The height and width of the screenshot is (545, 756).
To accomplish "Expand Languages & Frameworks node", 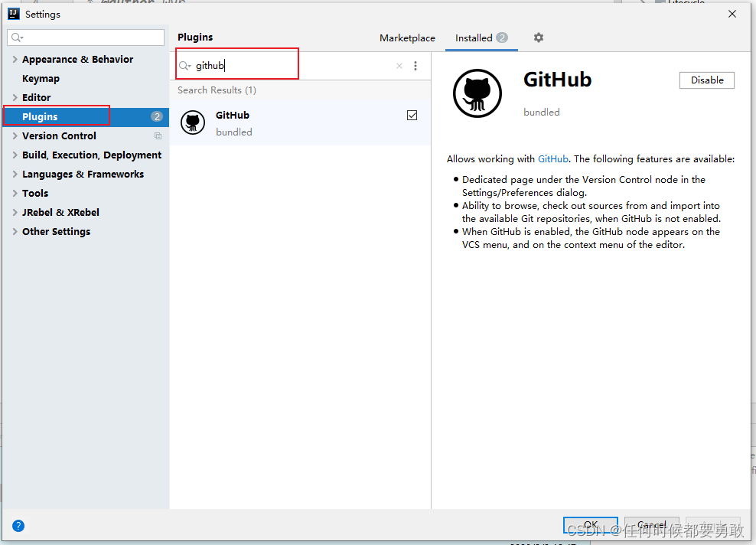I will 15,174.
